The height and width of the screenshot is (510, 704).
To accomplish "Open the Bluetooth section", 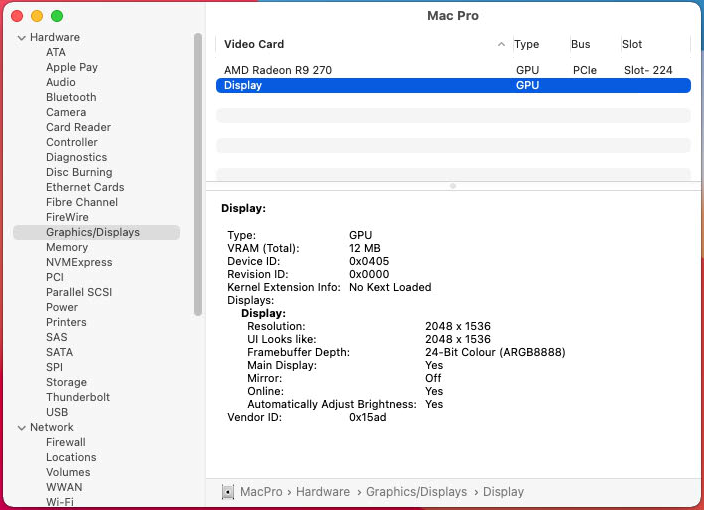I will pos(71,97).
